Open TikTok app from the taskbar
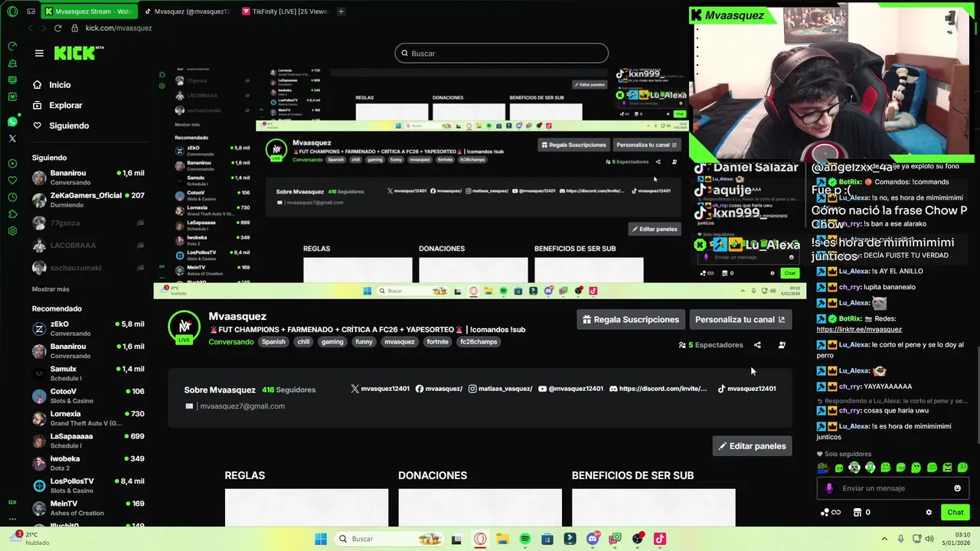980x551 pixels. (660, 539)
